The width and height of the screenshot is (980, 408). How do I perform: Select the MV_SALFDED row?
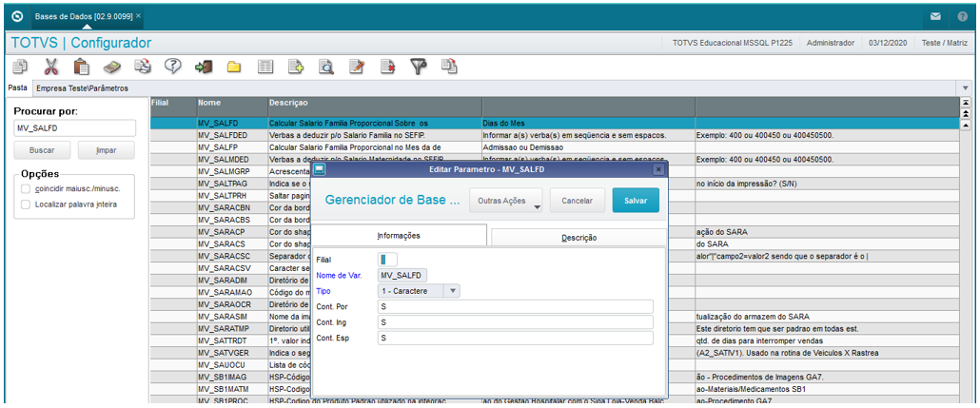click(x=555, y=135)
